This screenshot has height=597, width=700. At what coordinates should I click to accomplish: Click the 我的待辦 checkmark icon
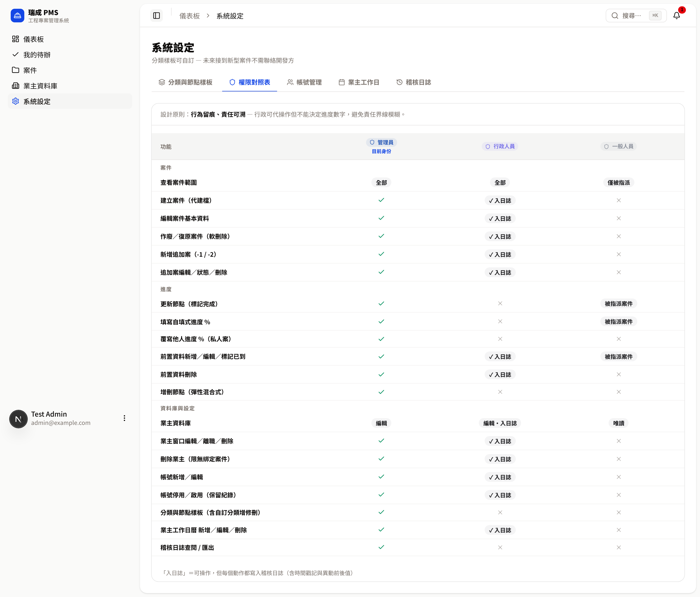pos(16,54)
